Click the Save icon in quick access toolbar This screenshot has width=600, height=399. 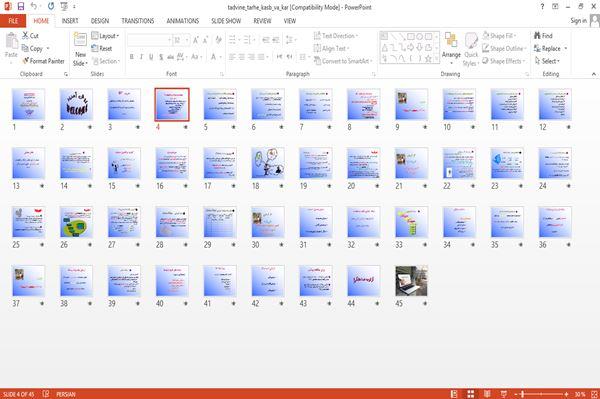tap(21, 7)
